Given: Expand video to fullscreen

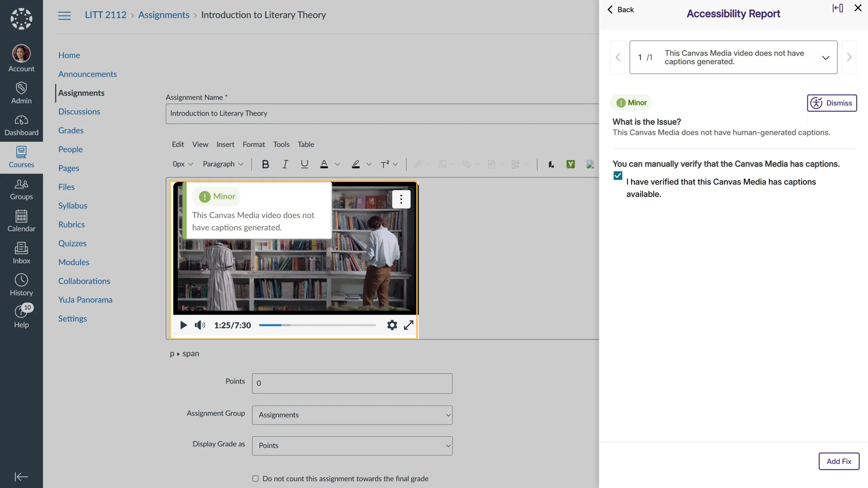Looking at the screenshot, I should pyautogui.click(x=409, y=325).
